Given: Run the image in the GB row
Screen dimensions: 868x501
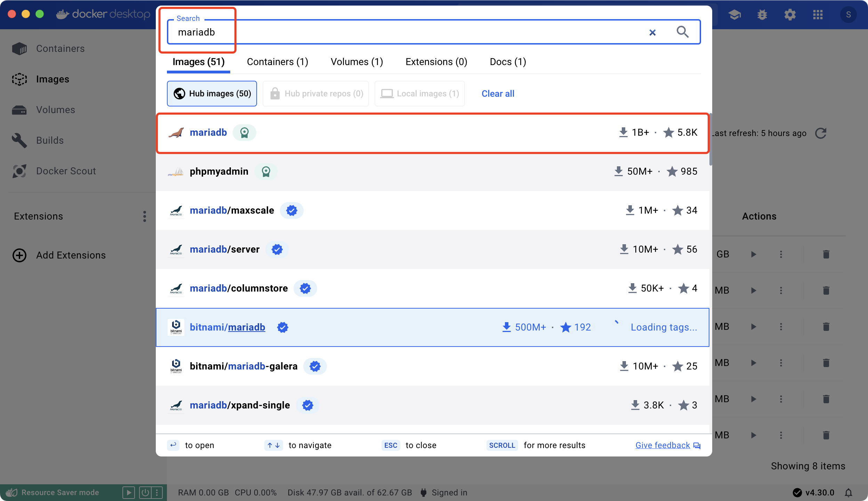Looking at the screenshot, I should pyautogui.click(x=754, y=254).
